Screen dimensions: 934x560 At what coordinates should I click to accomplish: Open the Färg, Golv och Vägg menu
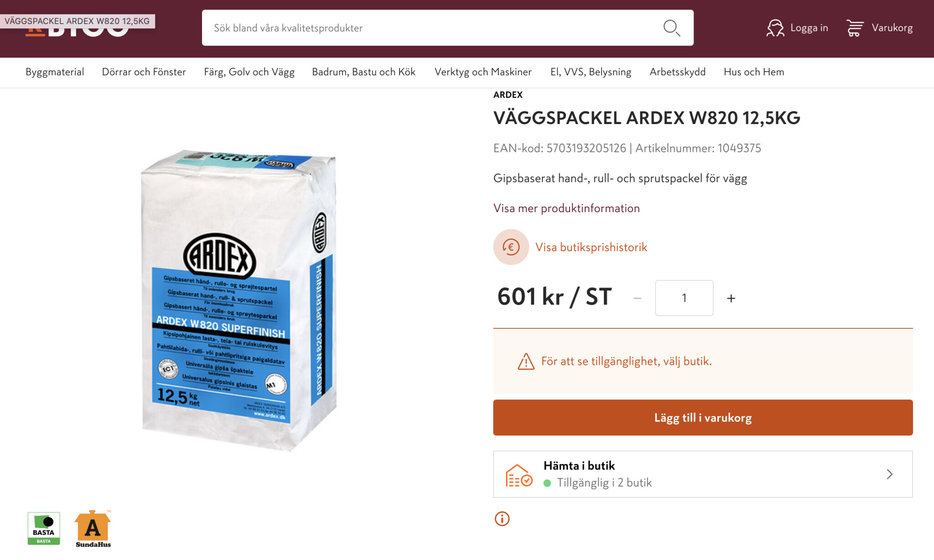(249, 72)
